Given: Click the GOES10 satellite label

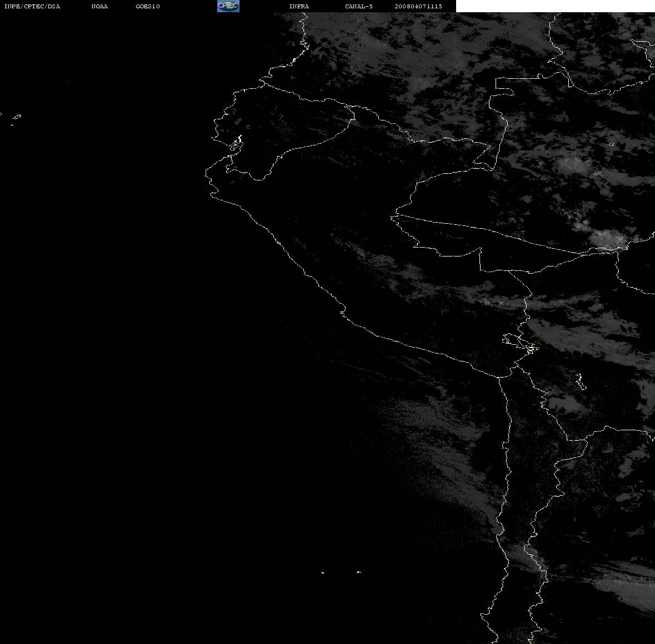Looking at the screenshot, I should [x=148, y=6].
